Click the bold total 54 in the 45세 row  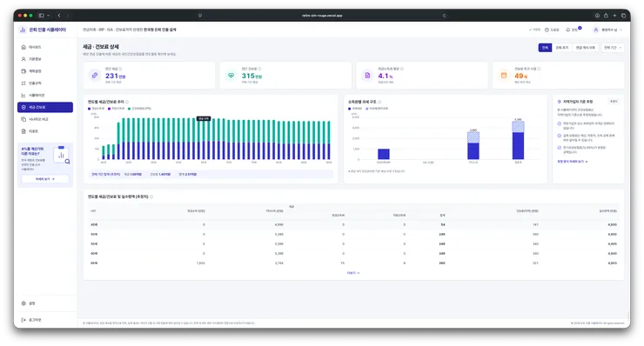coord(443,225)
